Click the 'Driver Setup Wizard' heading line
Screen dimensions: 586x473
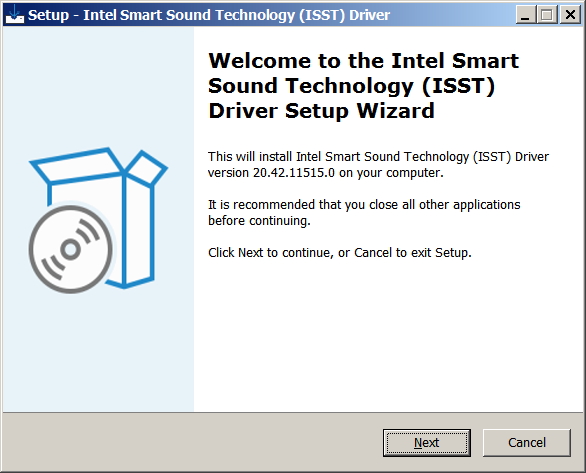(321, 111)
